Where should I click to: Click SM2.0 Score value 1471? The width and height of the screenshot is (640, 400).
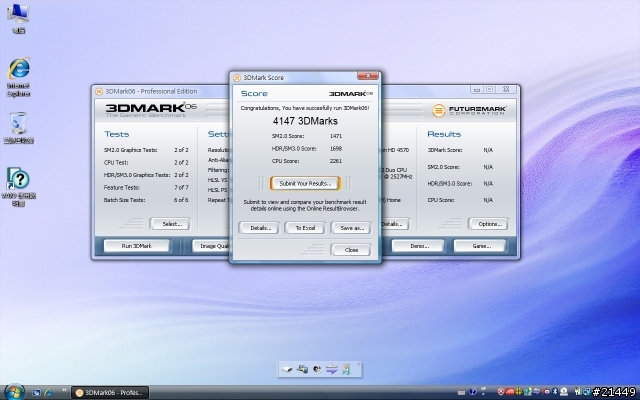(336, 136)
